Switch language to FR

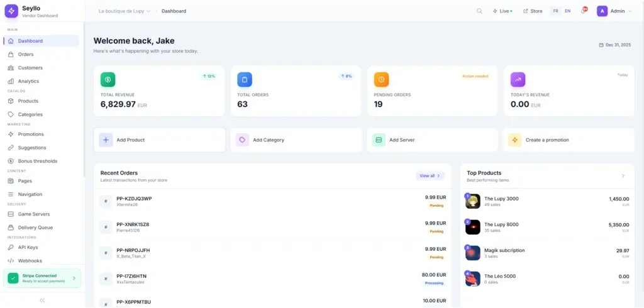coord(556,11)
